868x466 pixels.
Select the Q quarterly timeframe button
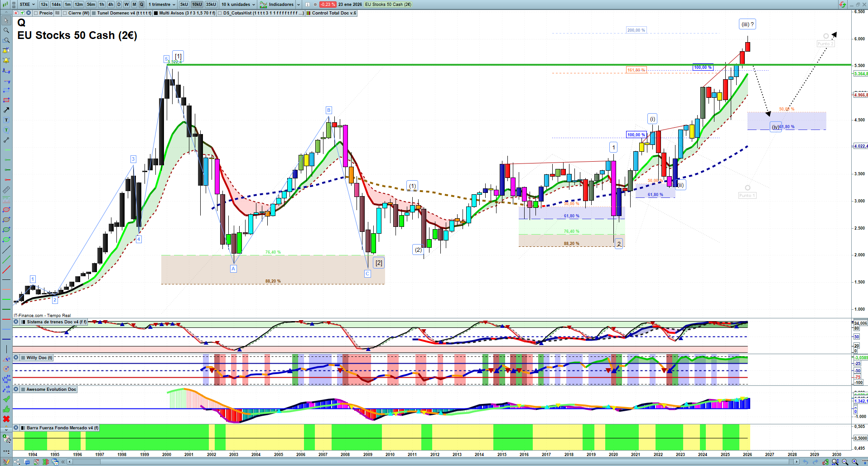click(x=141, y=5)
